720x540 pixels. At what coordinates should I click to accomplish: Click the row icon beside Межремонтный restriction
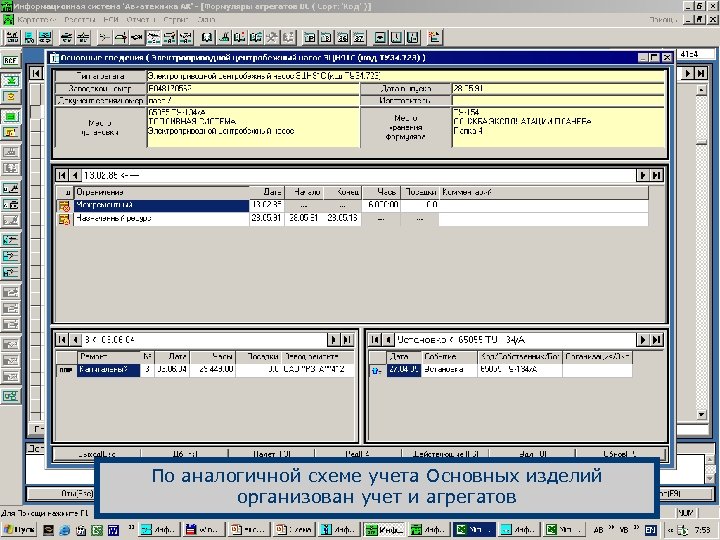(64, 206)
